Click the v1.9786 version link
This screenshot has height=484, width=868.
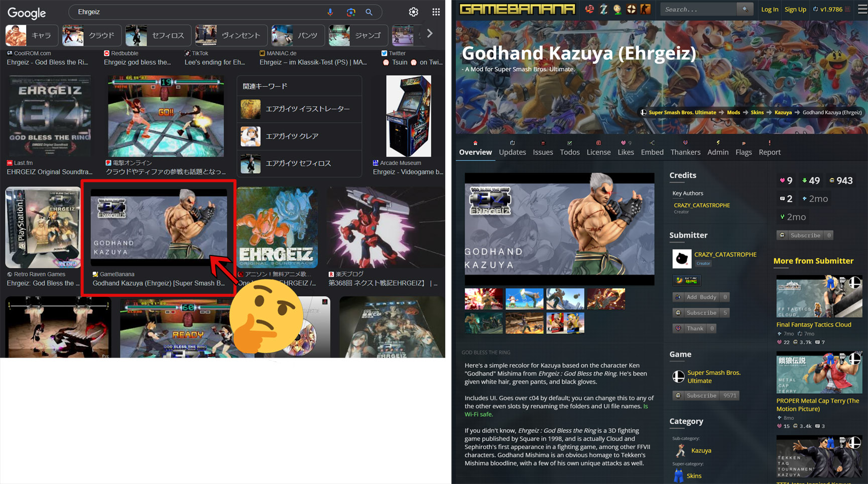(x=832, y=9)
